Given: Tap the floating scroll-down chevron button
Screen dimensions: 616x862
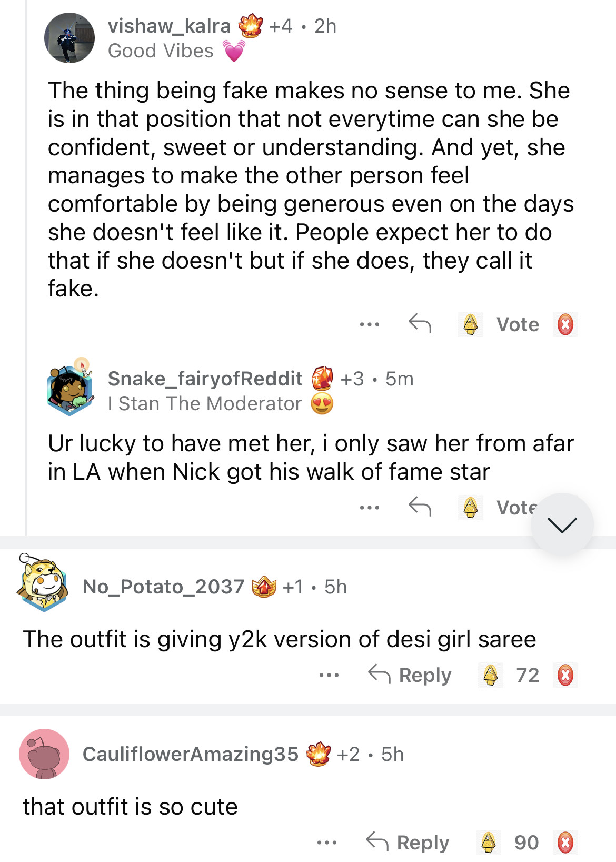Looking at the screenshot, I should pos(562,524).
